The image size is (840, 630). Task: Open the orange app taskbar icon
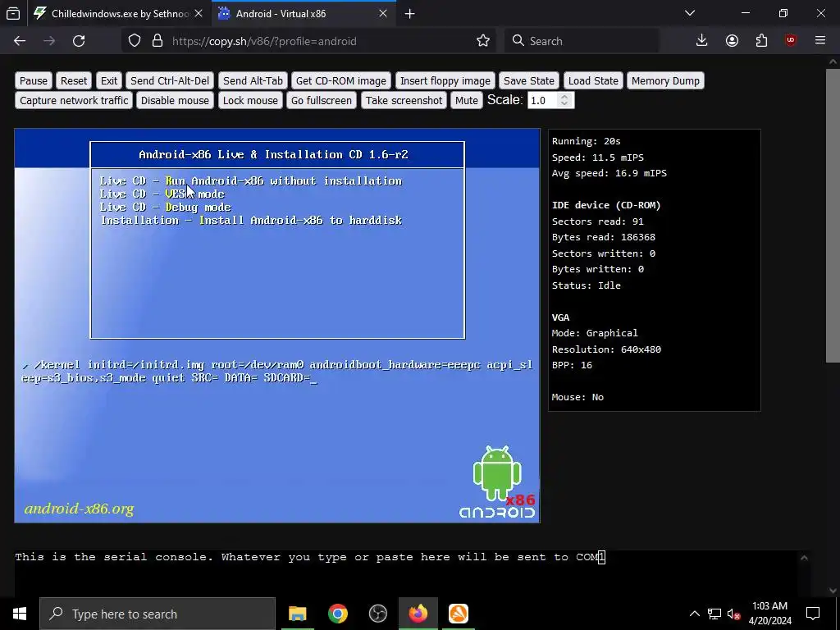[x=458, y=614]
